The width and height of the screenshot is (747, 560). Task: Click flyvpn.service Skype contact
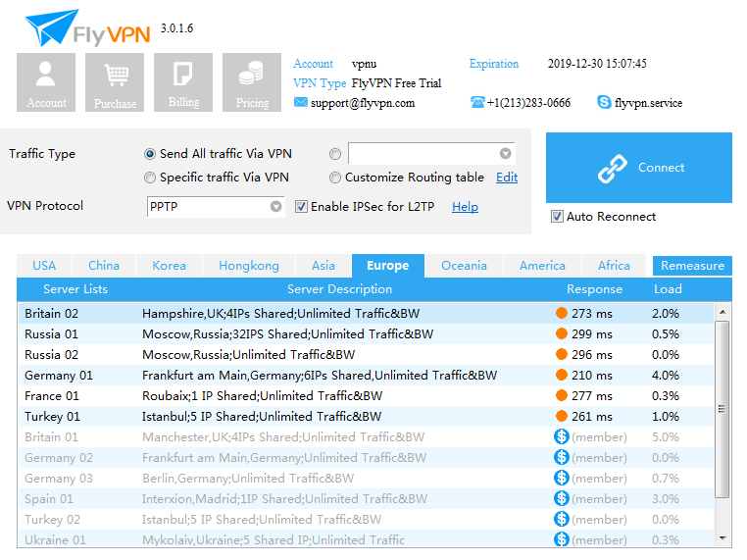pos(648,103)
